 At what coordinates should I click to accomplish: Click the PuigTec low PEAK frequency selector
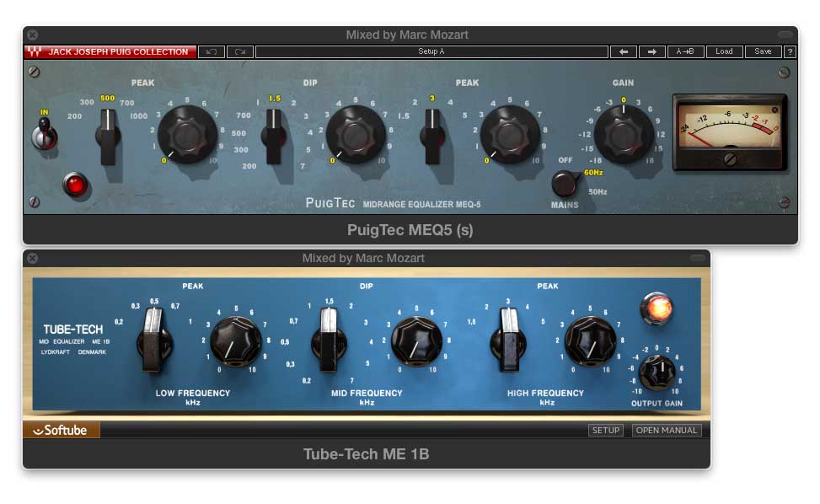pos(108,137)
